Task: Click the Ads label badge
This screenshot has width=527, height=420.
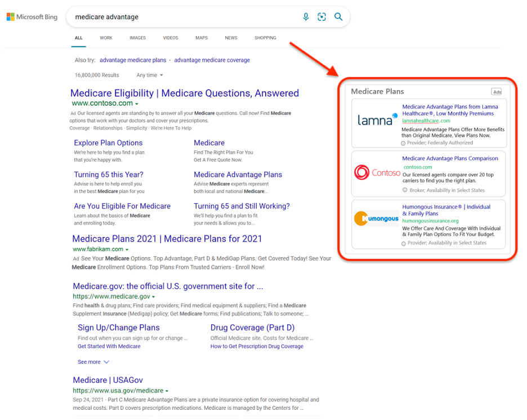Action: pos(496,92)
